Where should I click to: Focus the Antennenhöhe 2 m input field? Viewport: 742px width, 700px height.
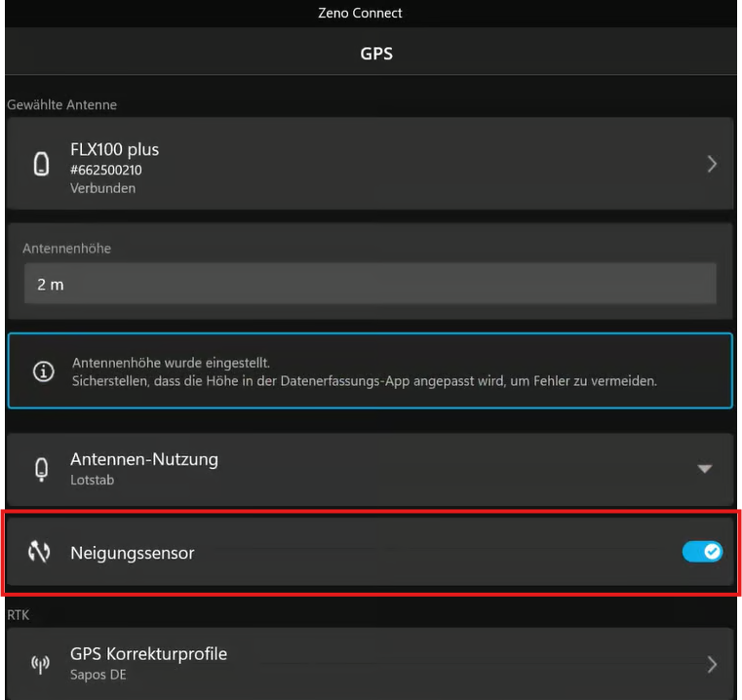371,285
